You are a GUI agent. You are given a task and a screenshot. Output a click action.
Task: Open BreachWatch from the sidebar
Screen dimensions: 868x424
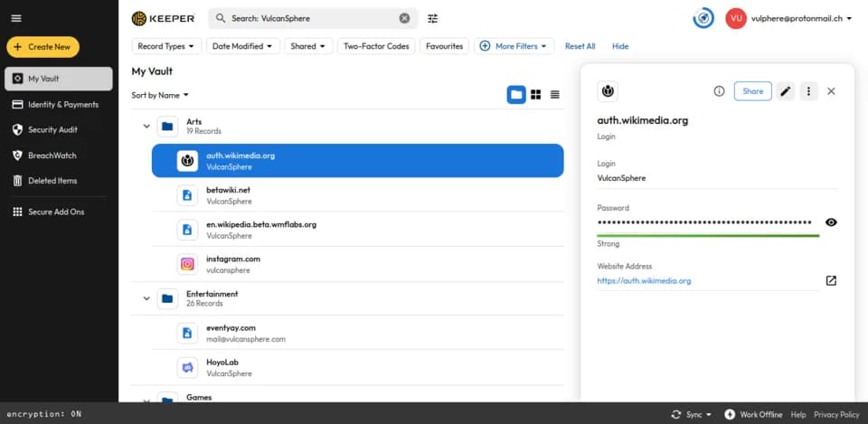click(x=44, y=155)
